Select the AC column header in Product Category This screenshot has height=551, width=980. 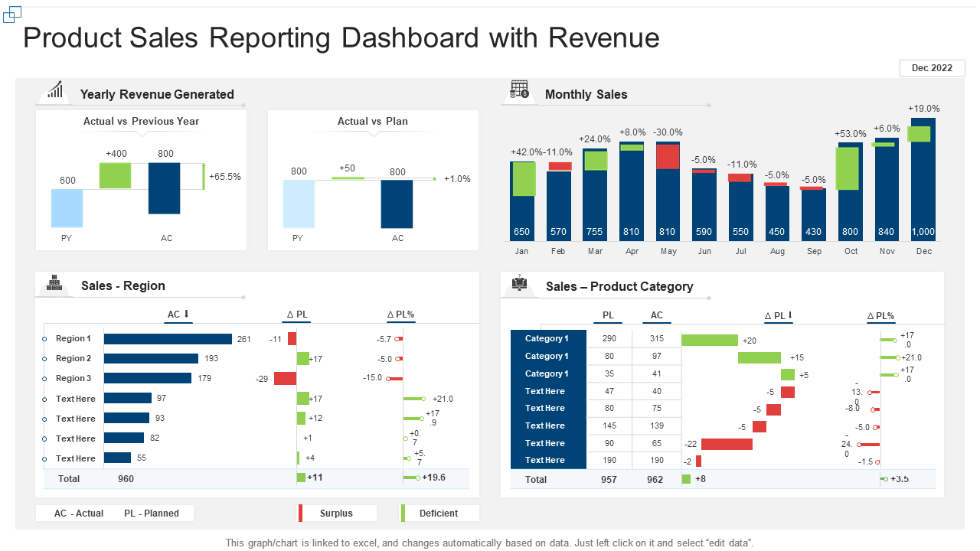[x=657, y=315]
